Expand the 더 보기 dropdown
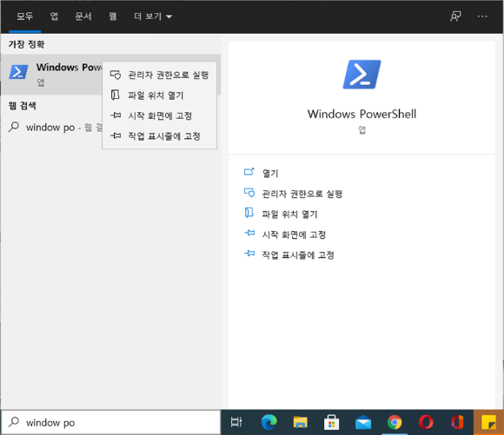504x435 pixels. coord(153,16)
